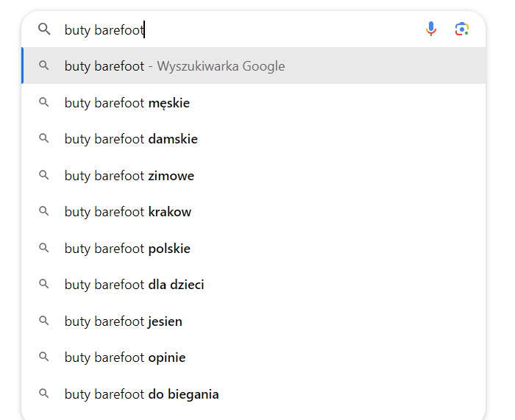Click magnifier icon beside 'buty barefoot polskie'

coord(44,248)
